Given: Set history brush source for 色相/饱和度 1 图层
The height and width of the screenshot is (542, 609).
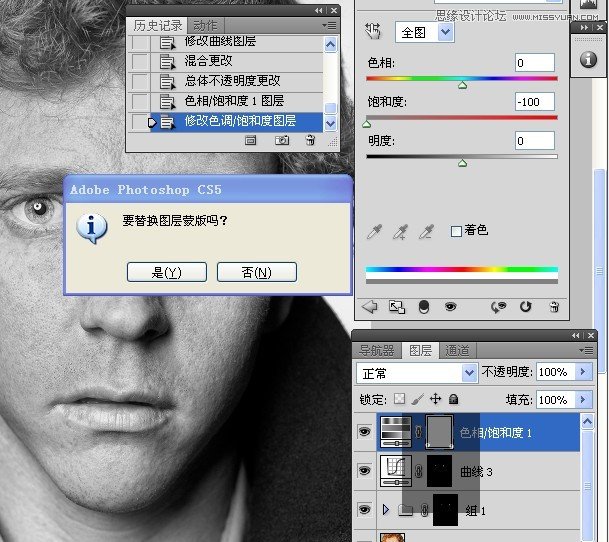Looking at the screenshot, I should tap(139, 102).
